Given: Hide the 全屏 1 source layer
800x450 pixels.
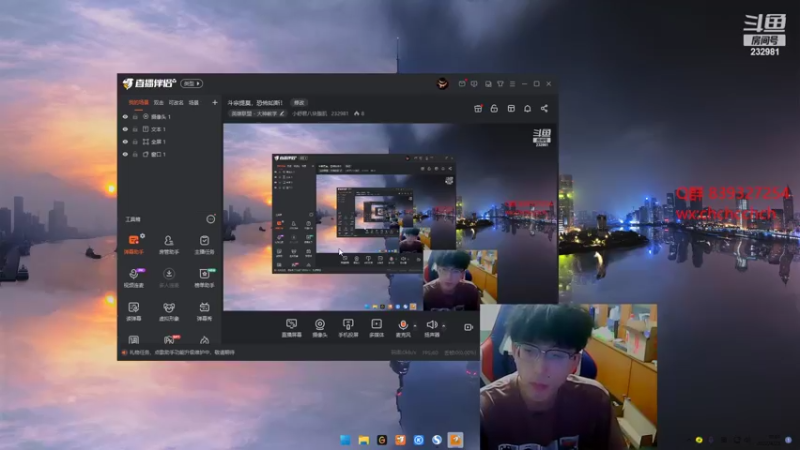Looking at the screenshot, I should [125, 142].
